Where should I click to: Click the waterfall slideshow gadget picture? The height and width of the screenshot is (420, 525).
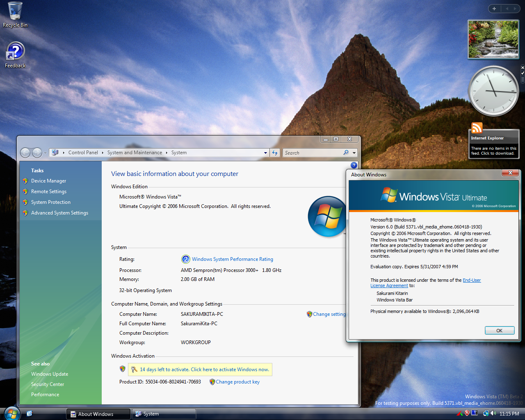click(493, 39)
